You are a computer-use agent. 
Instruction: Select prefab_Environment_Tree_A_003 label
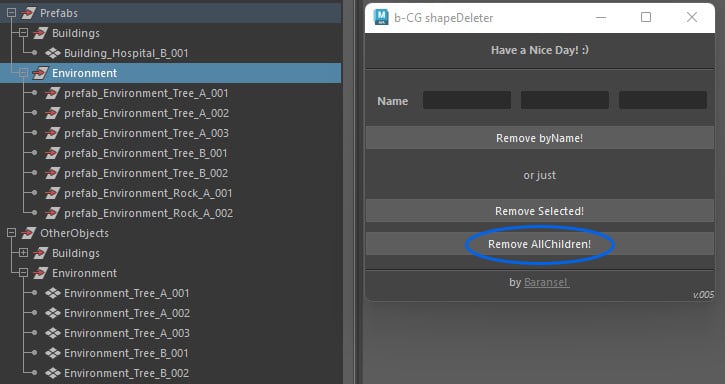147,133
